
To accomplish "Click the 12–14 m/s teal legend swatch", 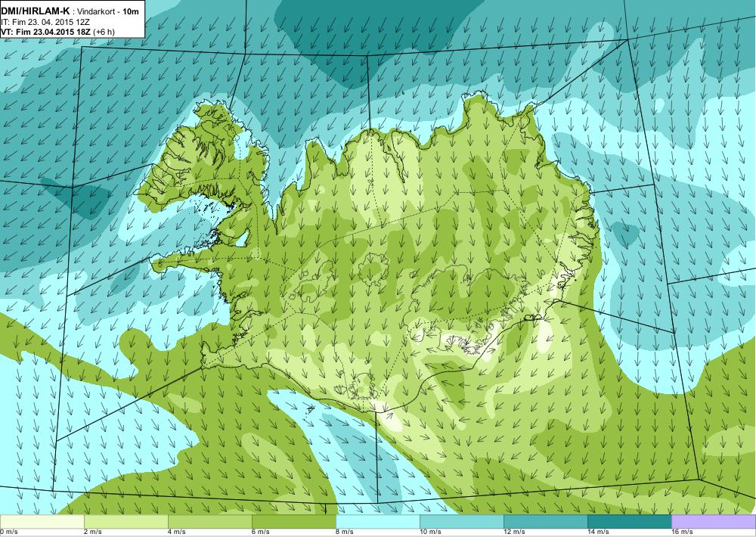I will click(545, 522).
